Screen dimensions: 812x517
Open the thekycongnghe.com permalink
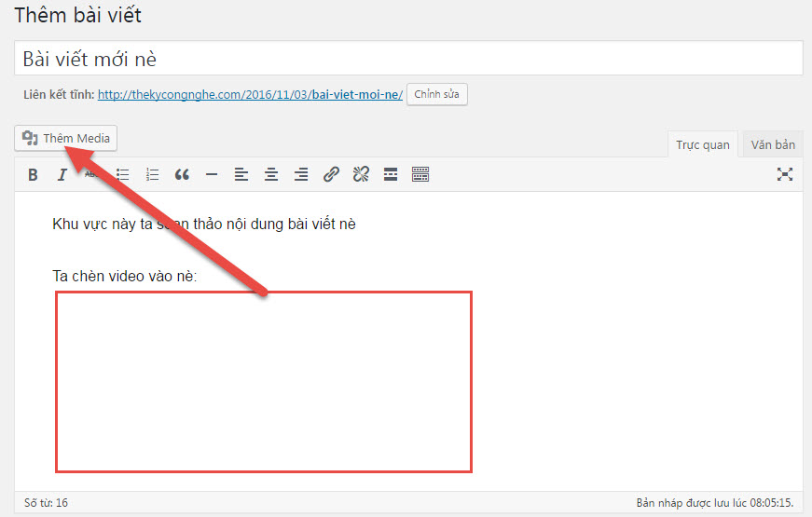(250, 95)
